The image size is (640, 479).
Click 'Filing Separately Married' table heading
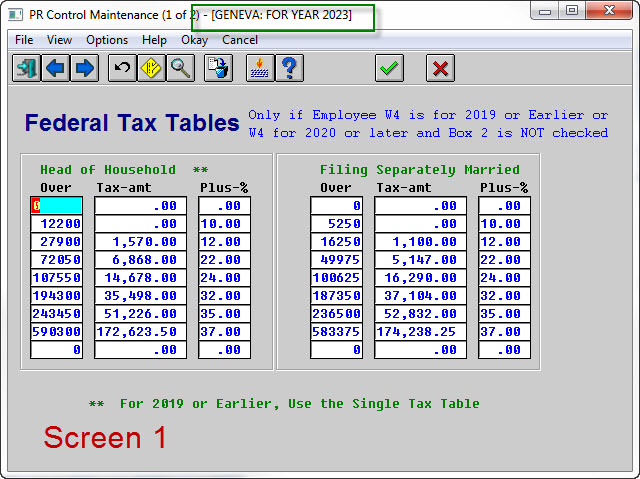(420, 170)
